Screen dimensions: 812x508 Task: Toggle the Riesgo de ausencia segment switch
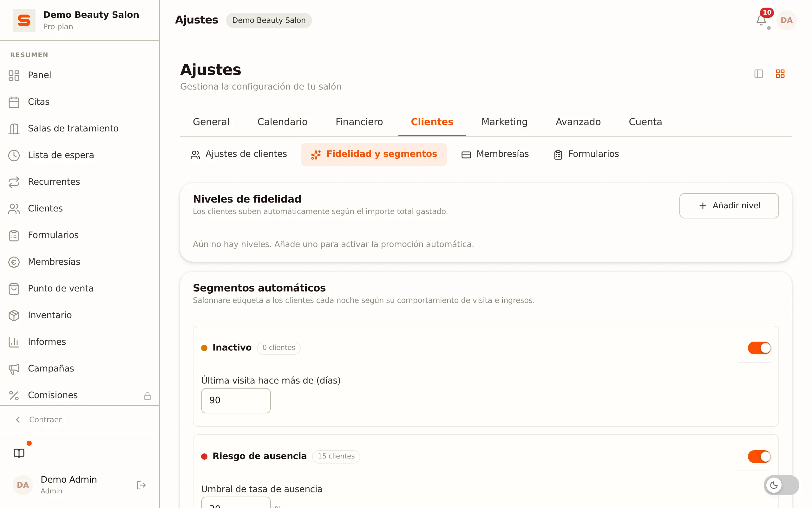pyautogui.click(x=759, y=456)
